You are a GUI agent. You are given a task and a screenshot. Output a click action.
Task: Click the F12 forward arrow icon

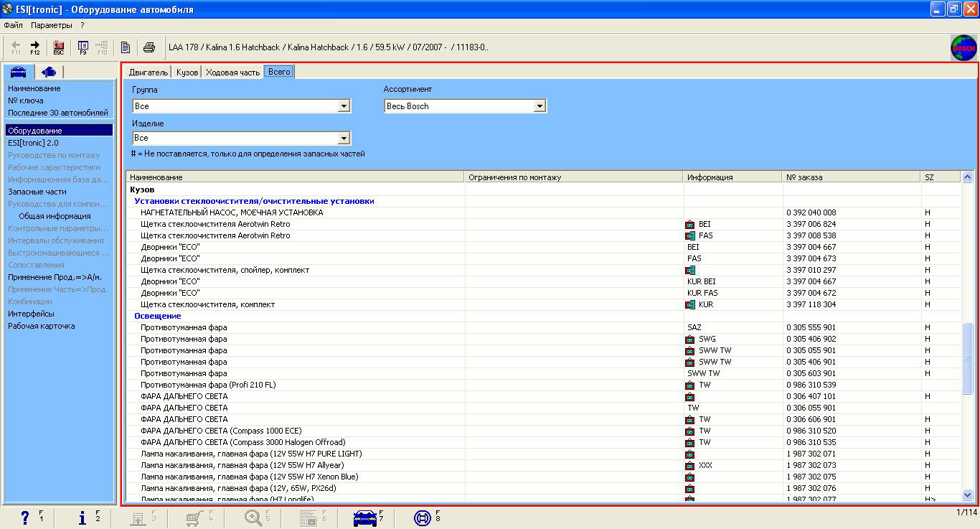[34, 47]
